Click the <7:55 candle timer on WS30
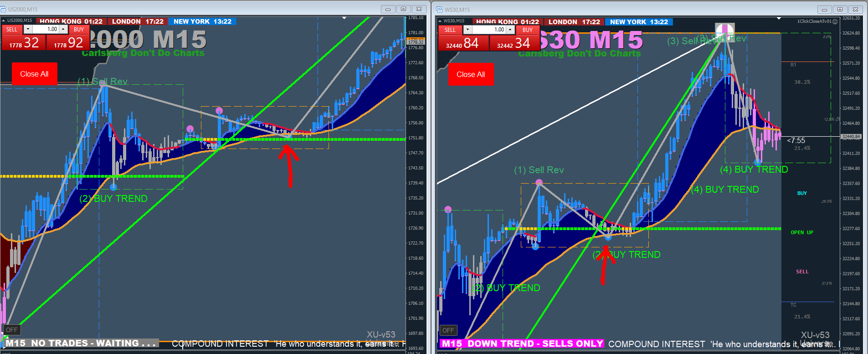868x354 pixels. coord(796,140)
